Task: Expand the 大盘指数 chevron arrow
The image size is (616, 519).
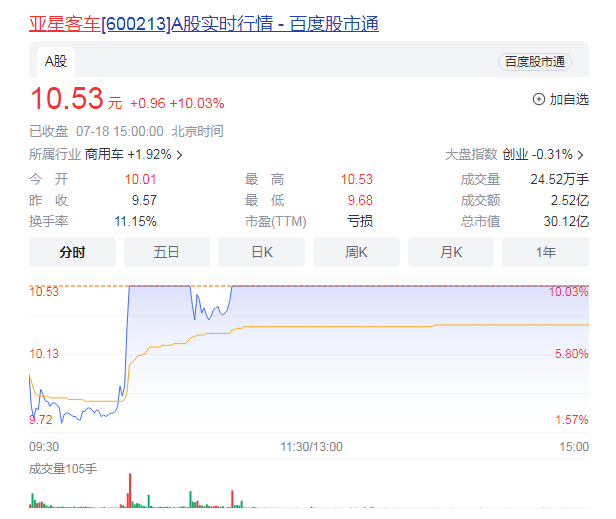Action: coord(580,155)
